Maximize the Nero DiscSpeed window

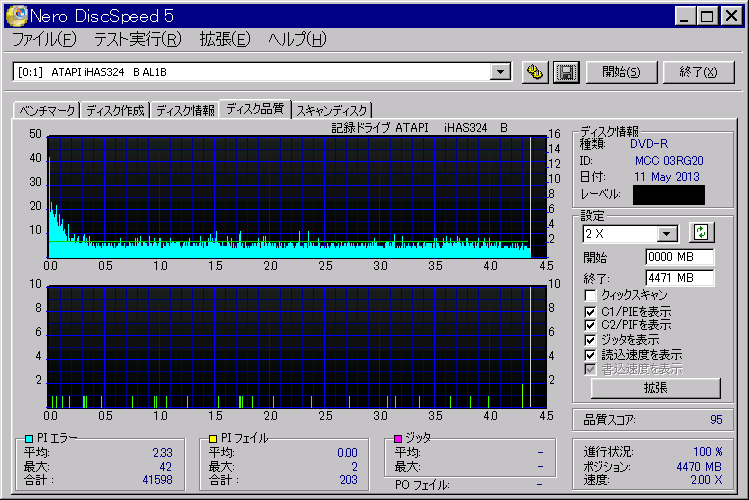pos(706,16)
